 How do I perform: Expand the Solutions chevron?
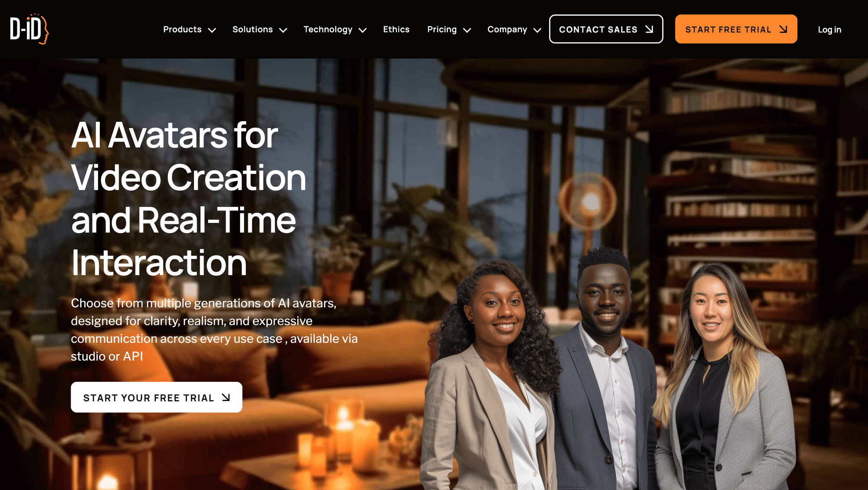pos(283,30)
